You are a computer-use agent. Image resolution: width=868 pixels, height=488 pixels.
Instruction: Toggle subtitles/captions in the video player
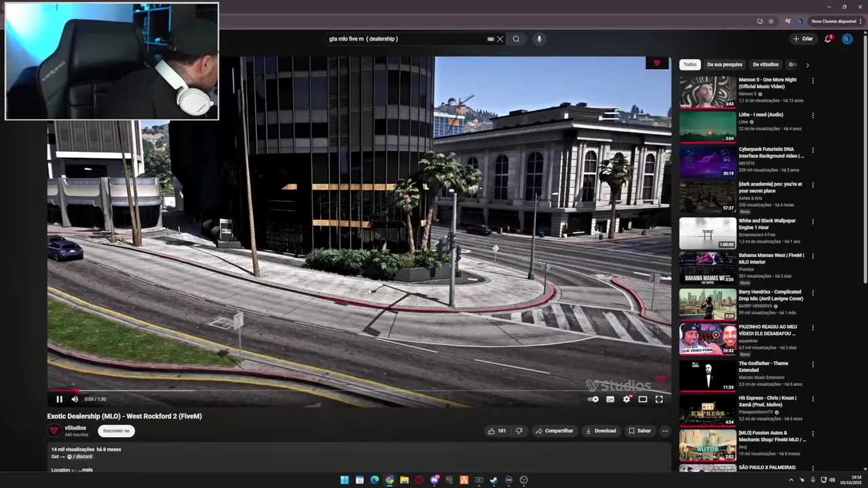pyautogui.click(x=610, y=399)
